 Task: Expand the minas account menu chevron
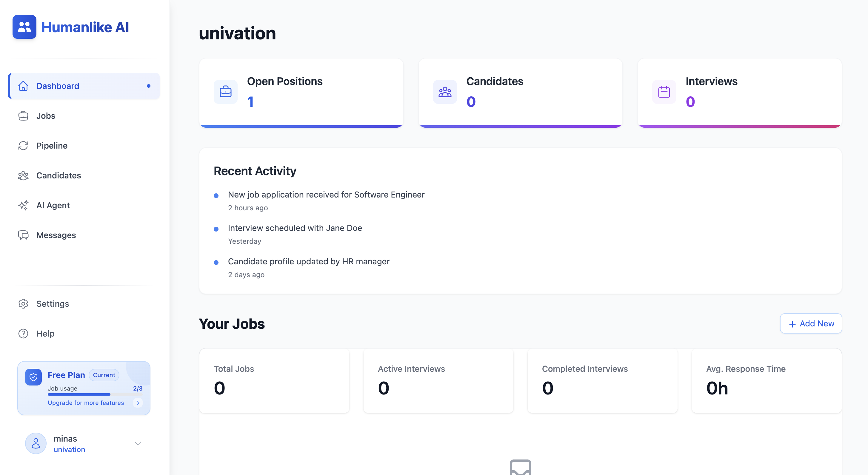[138, 443]
